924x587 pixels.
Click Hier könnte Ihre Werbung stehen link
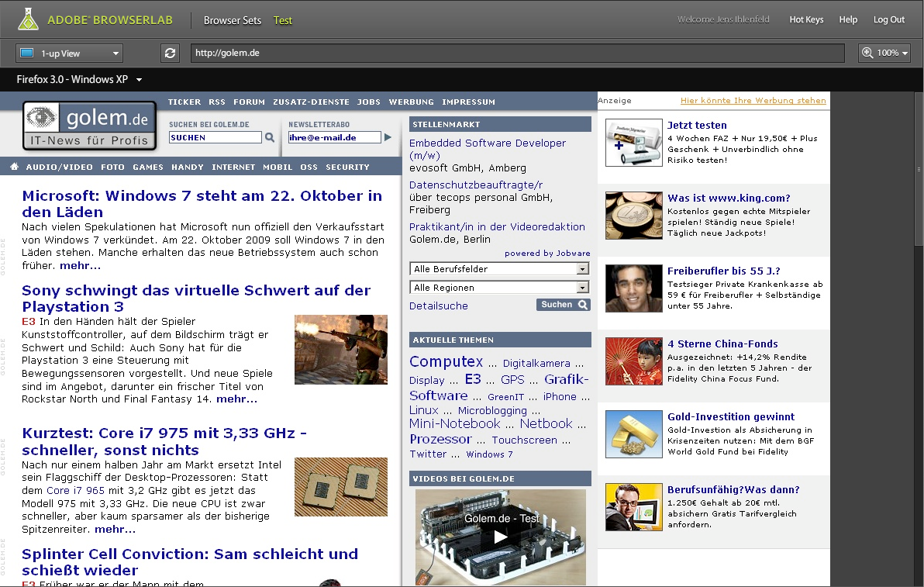tap(753, 101)
